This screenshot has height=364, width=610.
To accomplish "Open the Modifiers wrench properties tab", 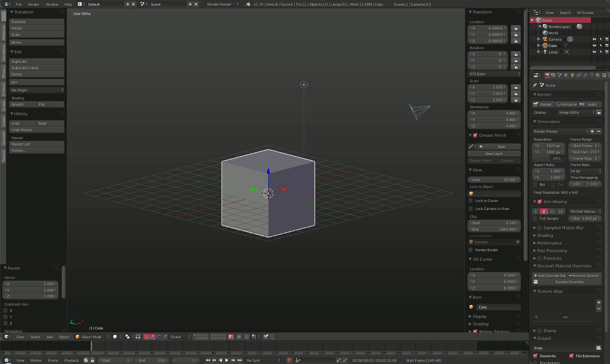I will pos(585,75).
